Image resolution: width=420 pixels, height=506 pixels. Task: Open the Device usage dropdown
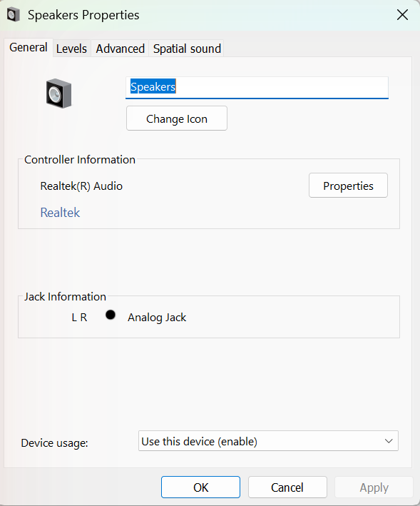268,441
